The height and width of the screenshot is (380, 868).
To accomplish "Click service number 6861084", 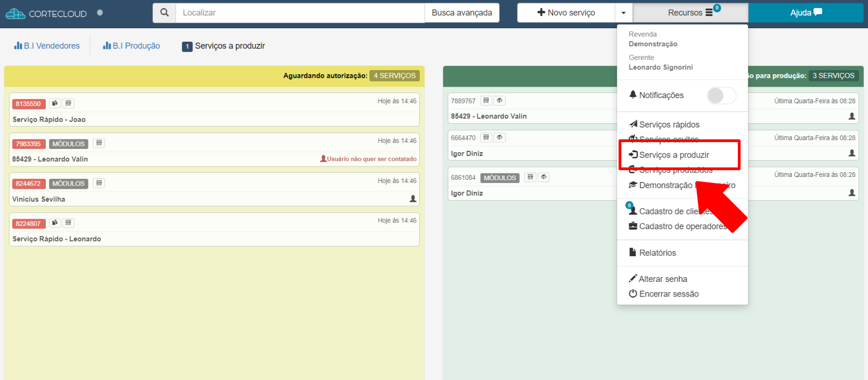I will pyautogui.click(x=463, y=177).
